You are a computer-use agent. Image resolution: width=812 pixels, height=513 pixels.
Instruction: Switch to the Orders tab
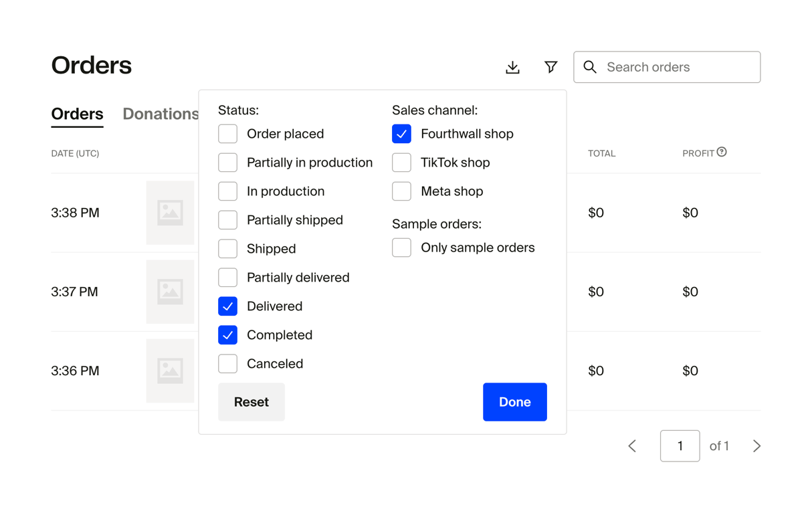click(x=77, y=114)
